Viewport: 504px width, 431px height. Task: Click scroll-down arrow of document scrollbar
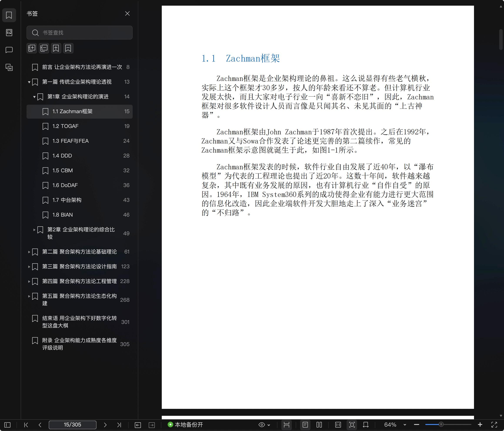tap(501, 416)
